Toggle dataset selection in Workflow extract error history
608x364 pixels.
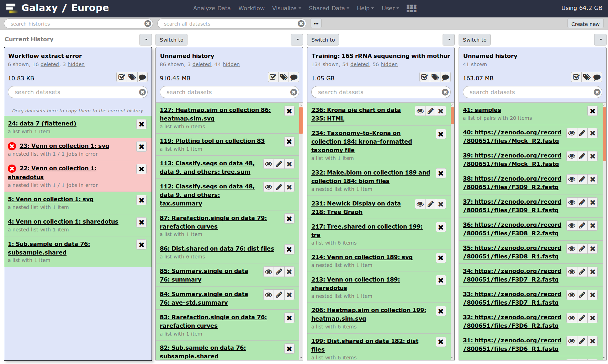(x=122, y=77)
